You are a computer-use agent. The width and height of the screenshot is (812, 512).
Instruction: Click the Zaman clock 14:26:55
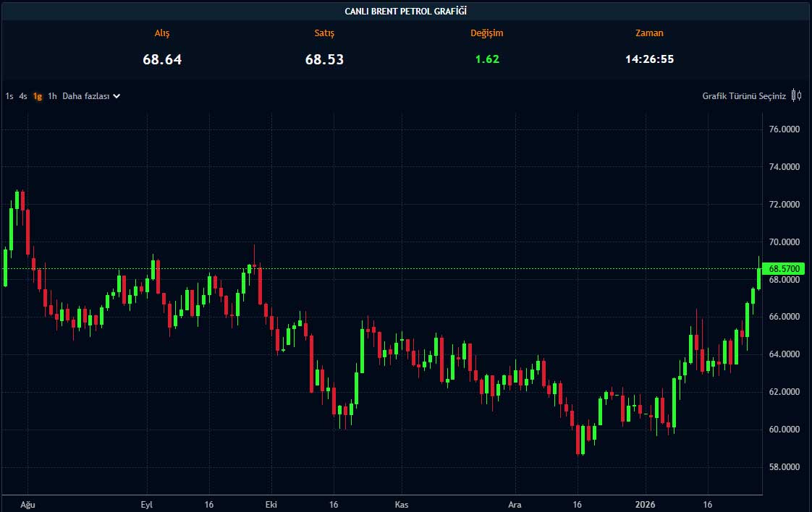(649, 59)
